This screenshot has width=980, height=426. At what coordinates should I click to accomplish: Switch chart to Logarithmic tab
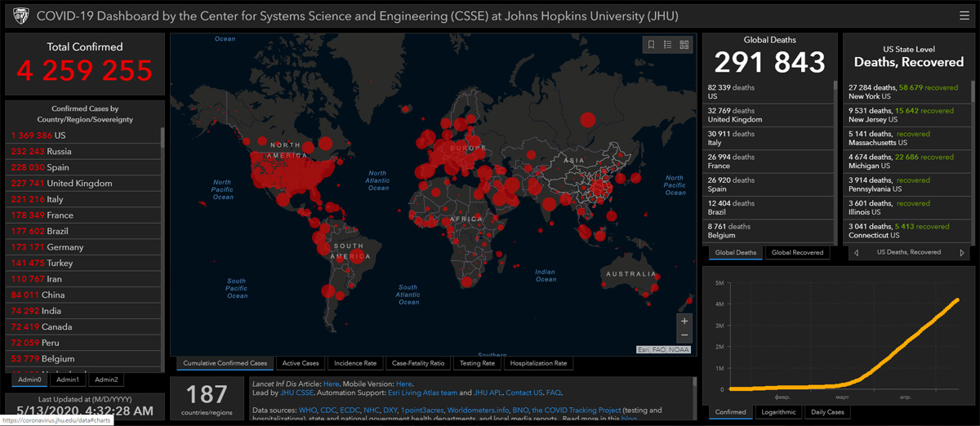[778, 412]
